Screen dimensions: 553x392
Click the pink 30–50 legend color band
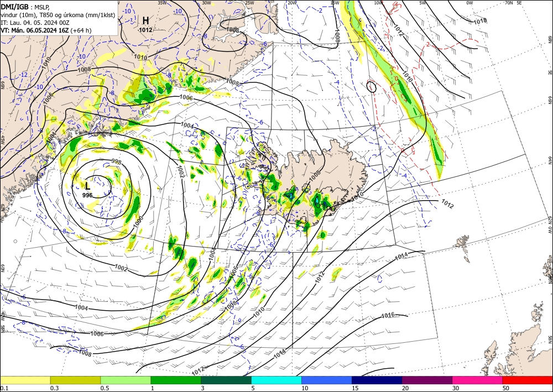(478, 380)
